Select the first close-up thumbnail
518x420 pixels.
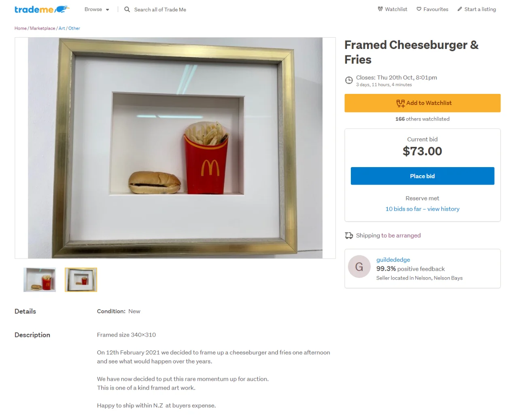(x=40, y=280)
